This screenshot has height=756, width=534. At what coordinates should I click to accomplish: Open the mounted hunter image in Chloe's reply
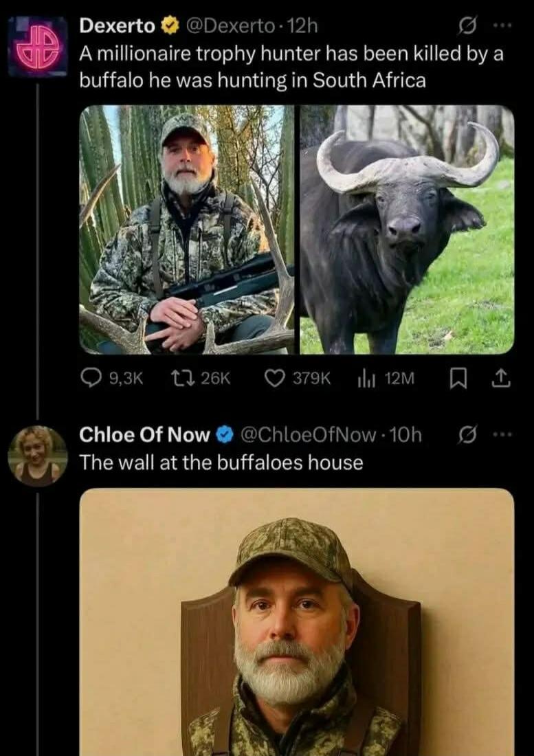296,622
